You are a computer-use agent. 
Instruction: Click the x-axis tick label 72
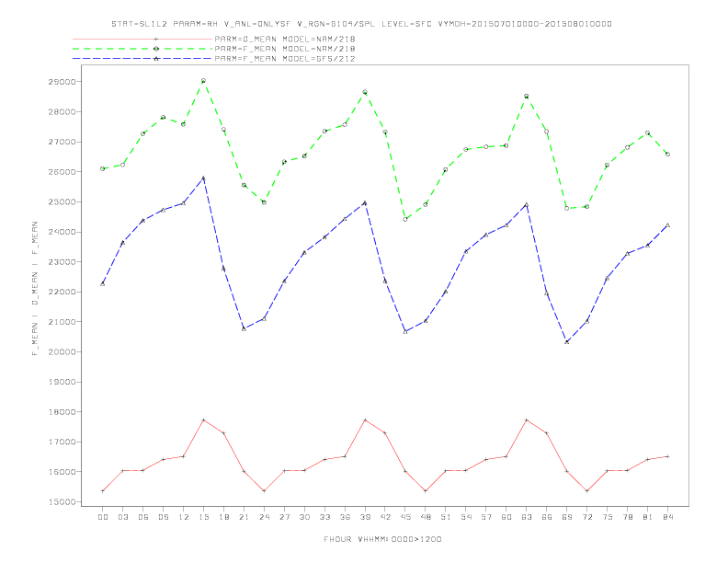[x=587, y=517]
